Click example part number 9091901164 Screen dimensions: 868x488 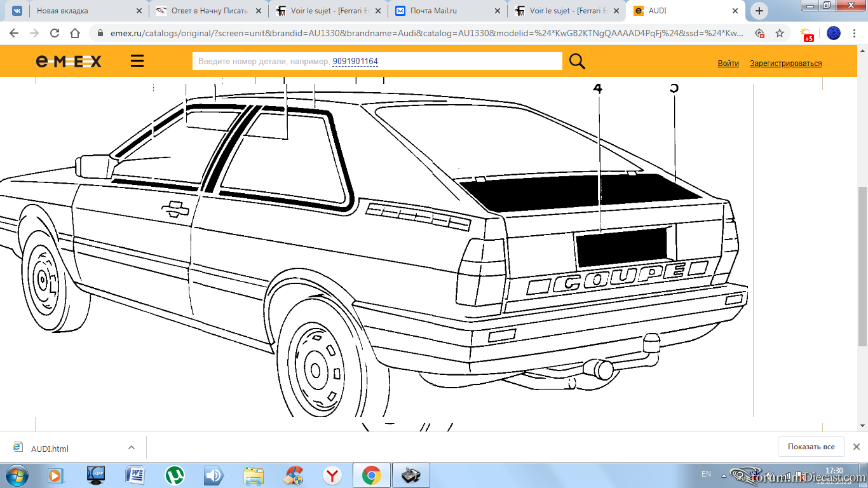(x=355, y=62)
